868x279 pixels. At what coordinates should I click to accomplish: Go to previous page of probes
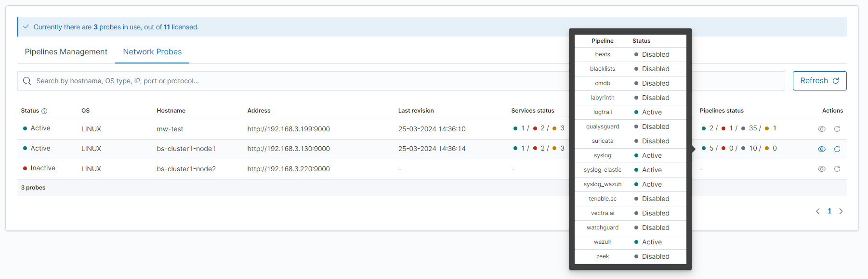(818, 211)
